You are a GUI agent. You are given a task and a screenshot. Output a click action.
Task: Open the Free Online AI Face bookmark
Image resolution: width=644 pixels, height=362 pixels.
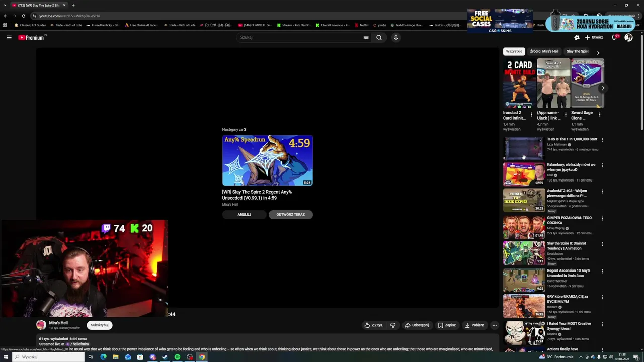[141, 25]
